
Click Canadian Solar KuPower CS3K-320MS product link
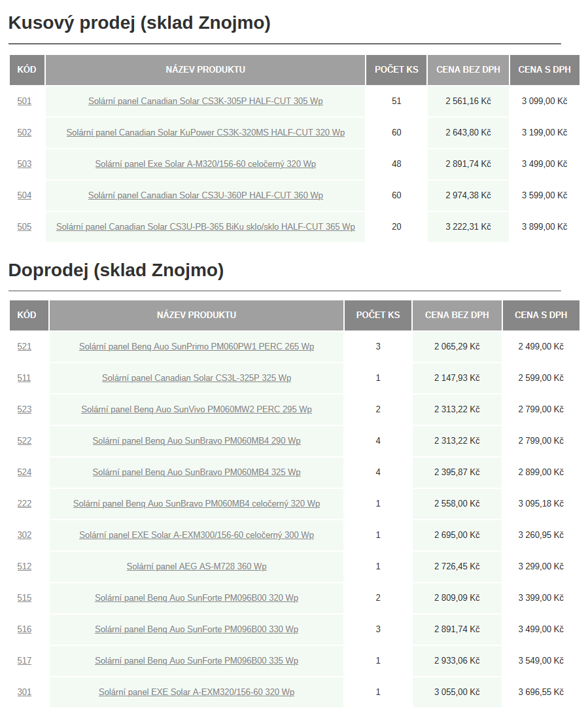205,133
